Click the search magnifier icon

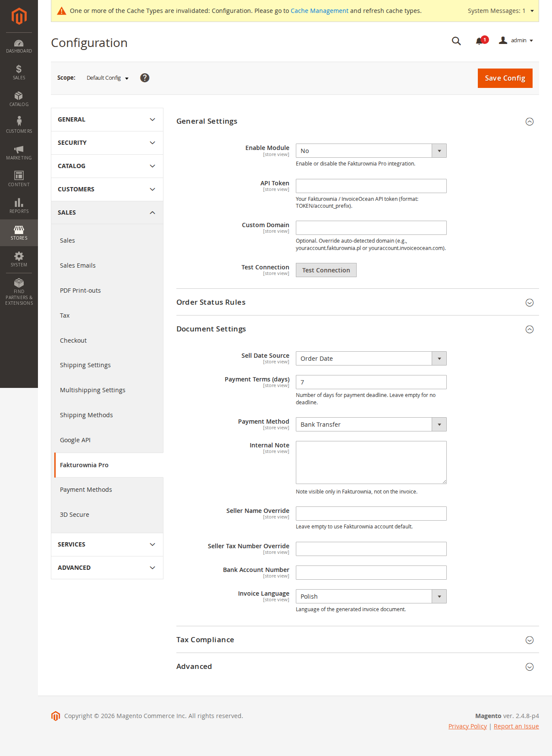point(456,41)
